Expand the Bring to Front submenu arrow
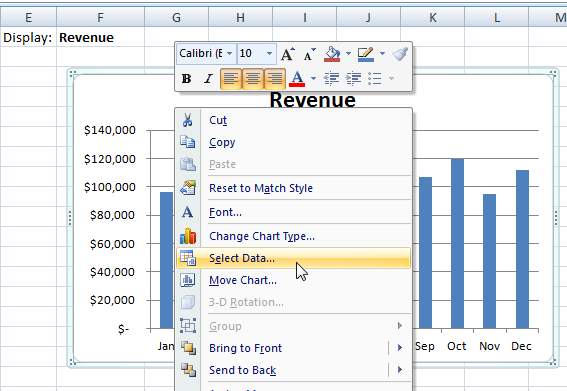567x391 pixels. tap(400, 348)
